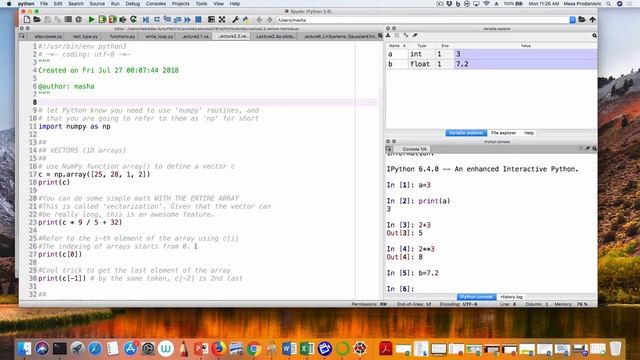Launch Chrome from the Dock
This screenshot has height=360, width=640.
(254, 349)
